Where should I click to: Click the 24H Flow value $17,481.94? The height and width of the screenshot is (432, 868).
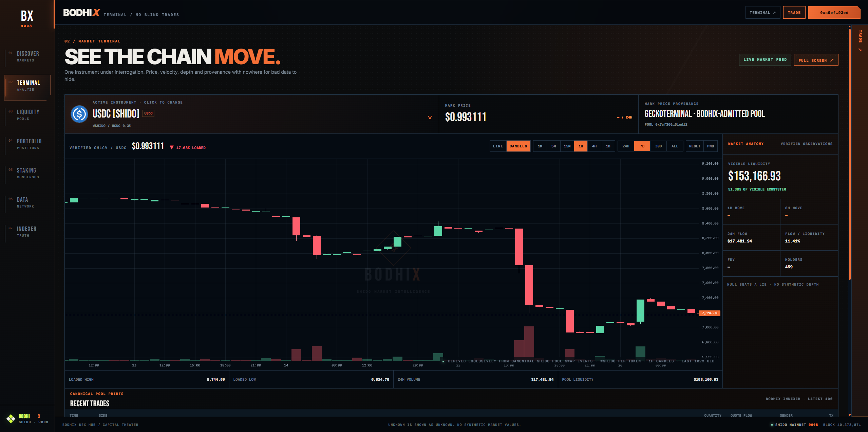coord(739,241)
